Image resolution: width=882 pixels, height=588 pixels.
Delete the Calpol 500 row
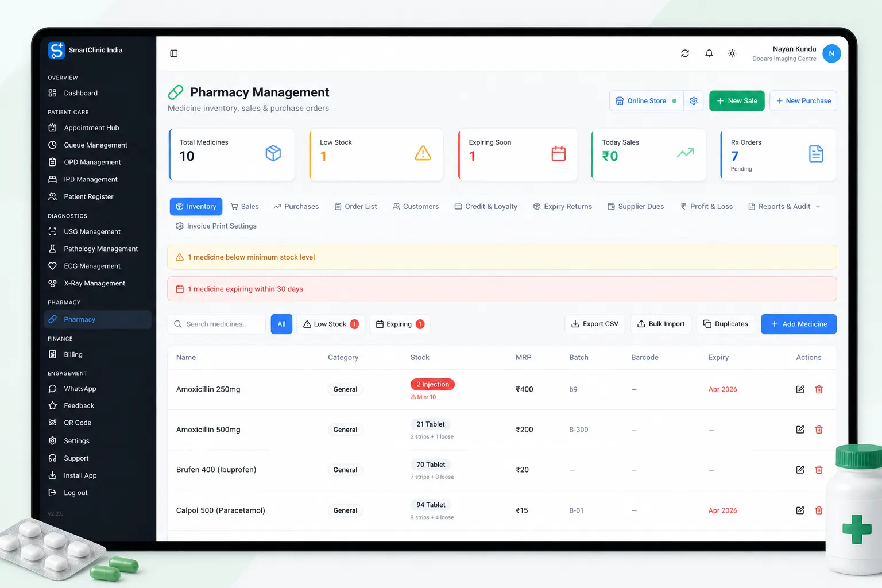tap(819, 510)
